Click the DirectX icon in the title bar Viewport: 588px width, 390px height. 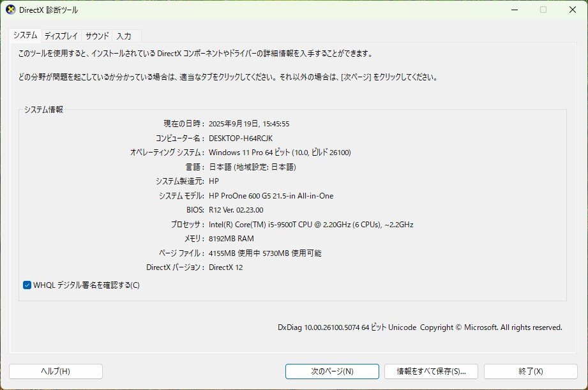pos(11,10)
